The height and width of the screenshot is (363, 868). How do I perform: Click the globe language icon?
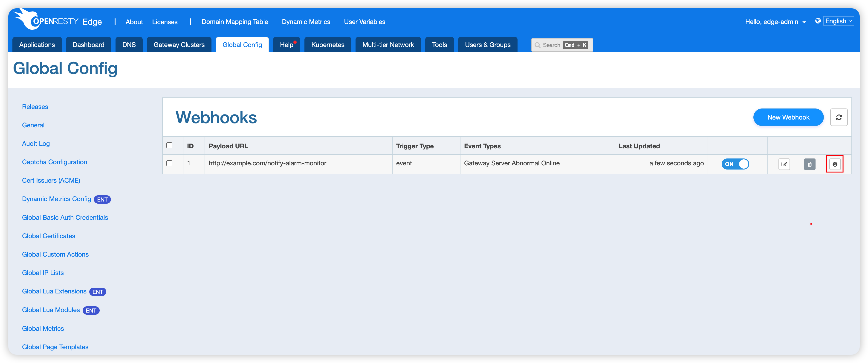pos(818,21)
